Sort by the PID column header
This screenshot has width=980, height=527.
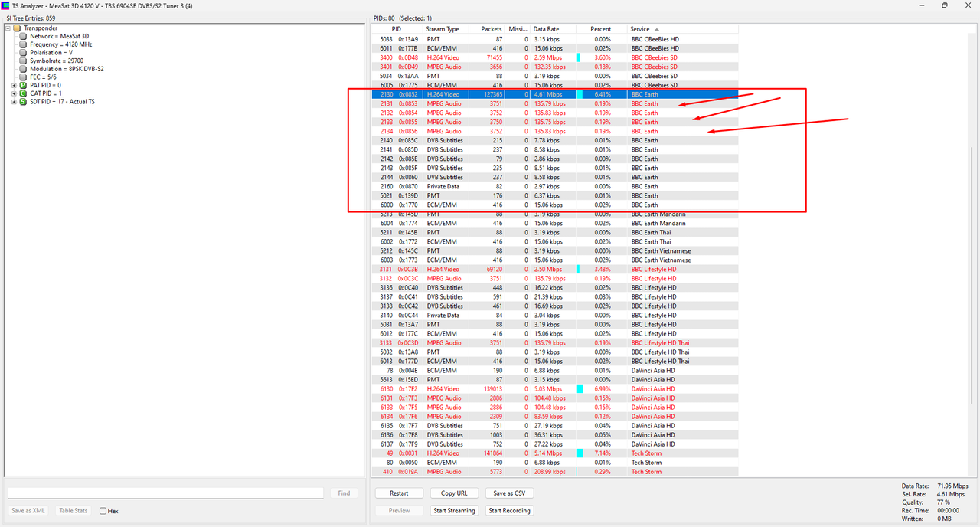coord(396,29)
